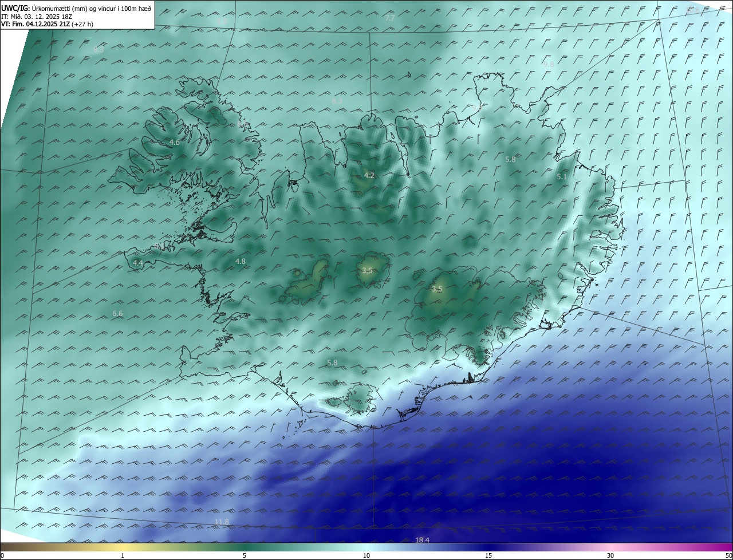Click the 18.4 value label on the map
Viewport: 733px width, 560px height.
pos(422,540)
